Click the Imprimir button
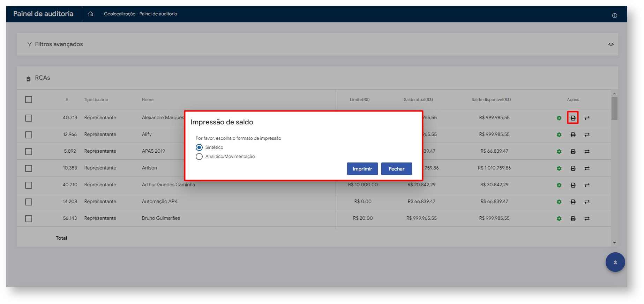 click(362, 169)
